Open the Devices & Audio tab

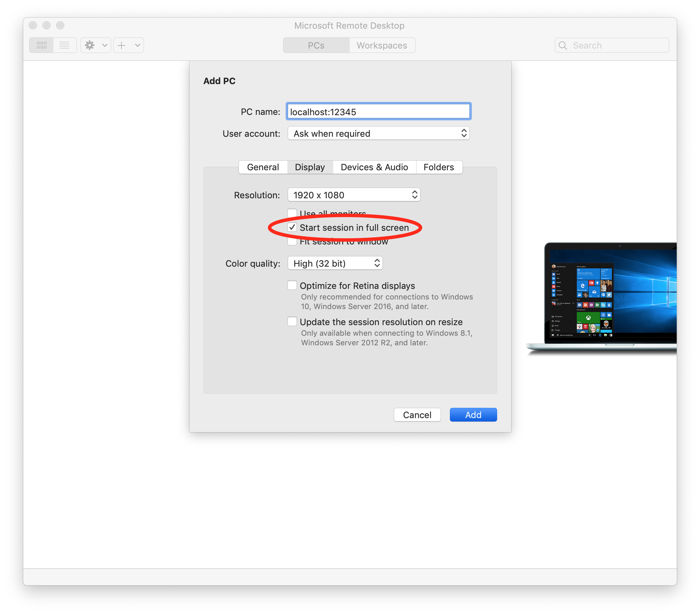pyautogui.click(x=374, y=167)
